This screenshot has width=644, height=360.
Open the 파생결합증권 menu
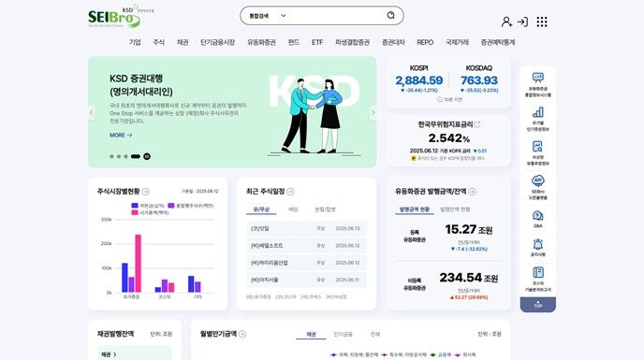[x=352, y=42]
